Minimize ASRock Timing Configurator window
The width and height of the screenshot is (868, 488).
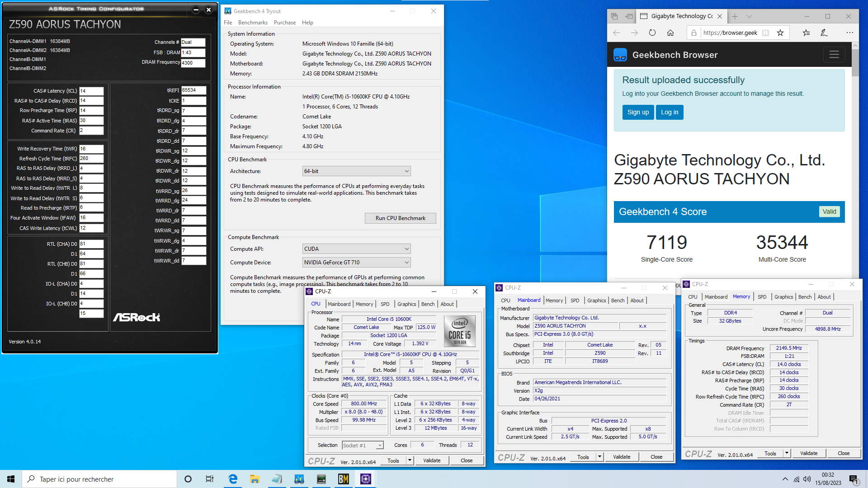point(196,9)
